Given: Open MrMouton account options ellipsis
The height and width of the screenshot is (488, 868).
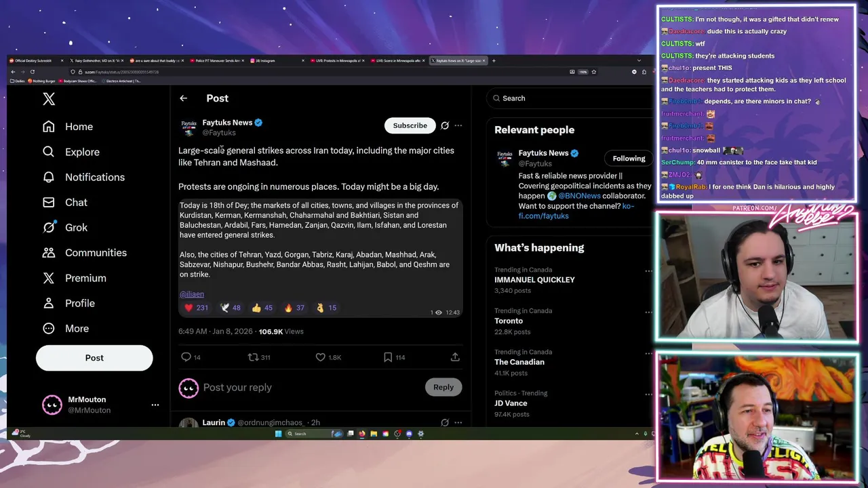Looking at the screenshot, I should point(155,405).
